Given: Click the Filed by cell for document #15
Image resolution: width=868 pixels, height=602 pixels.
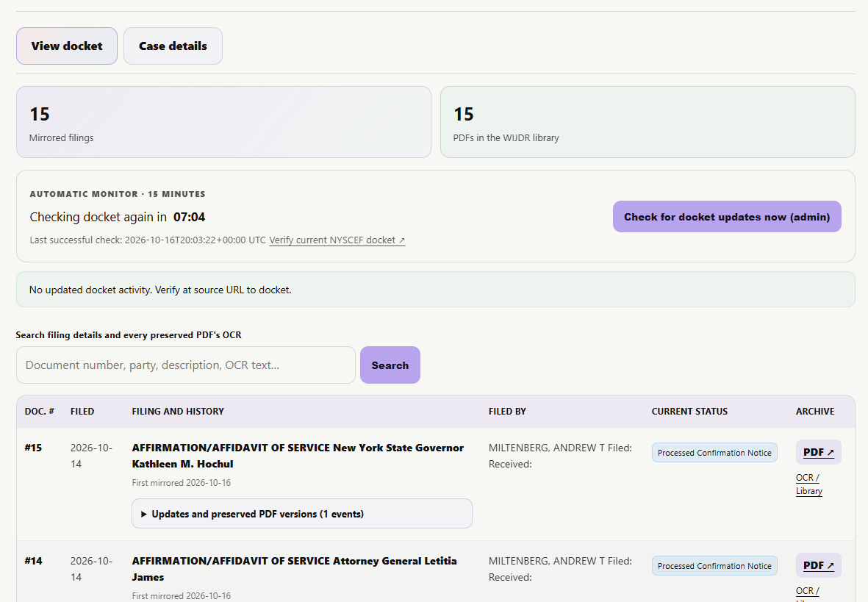Looking at the screenshot, I should click(x=559, y=456).
